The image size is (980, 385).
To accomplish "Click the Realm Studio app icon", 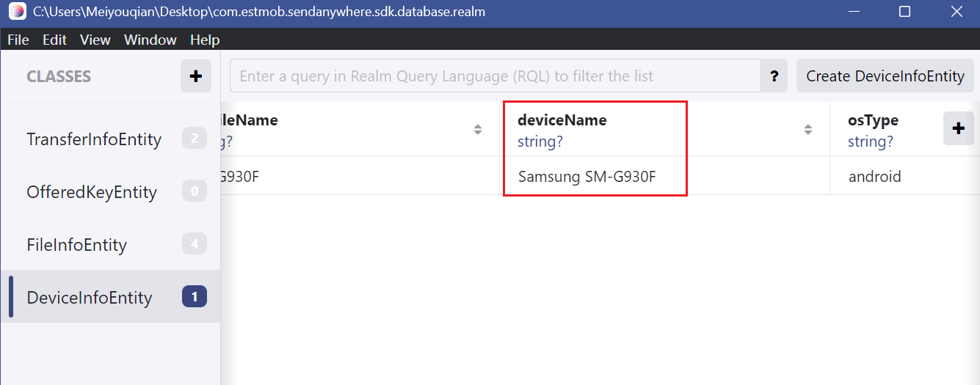I will pos(17,12).
